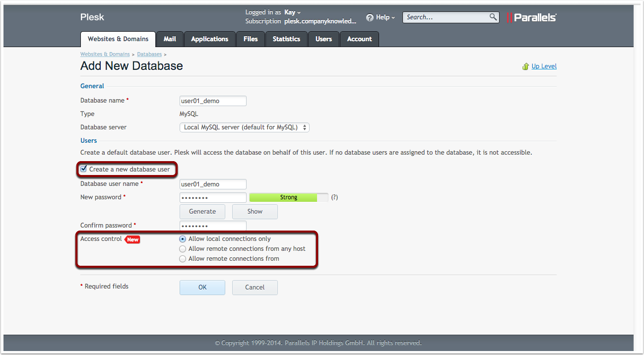The width and height of the screenshot is (644, 355).
Task: Click the Search box
Action: 451,17
